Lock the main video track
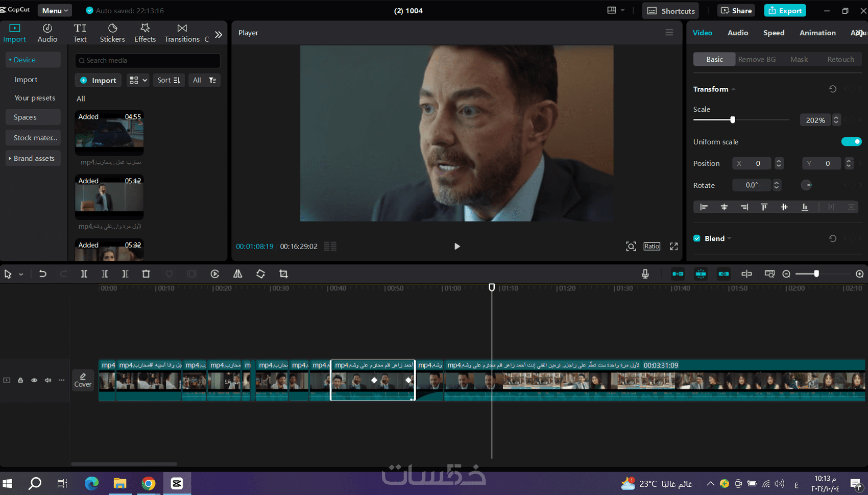 20,380
